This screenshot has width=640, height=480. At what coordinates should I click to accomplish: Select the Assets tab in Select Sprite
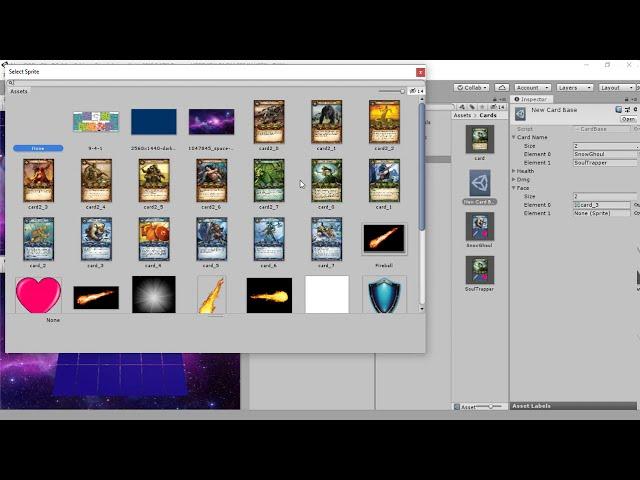click(19, 91)
